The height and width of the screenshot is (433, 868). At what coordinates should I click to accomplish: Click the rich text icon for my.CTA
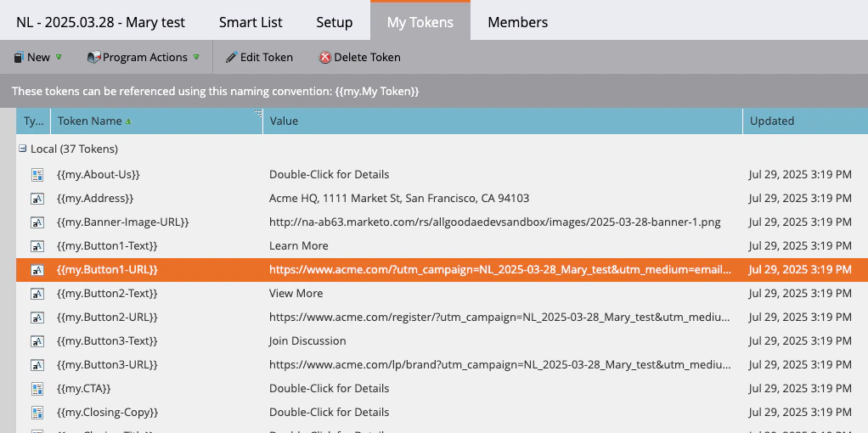coord(37,389)
